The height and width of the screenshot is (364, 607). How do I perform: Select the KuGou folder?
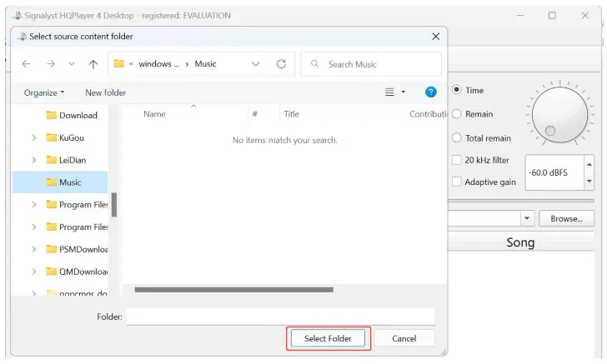(x=65, y=137)
